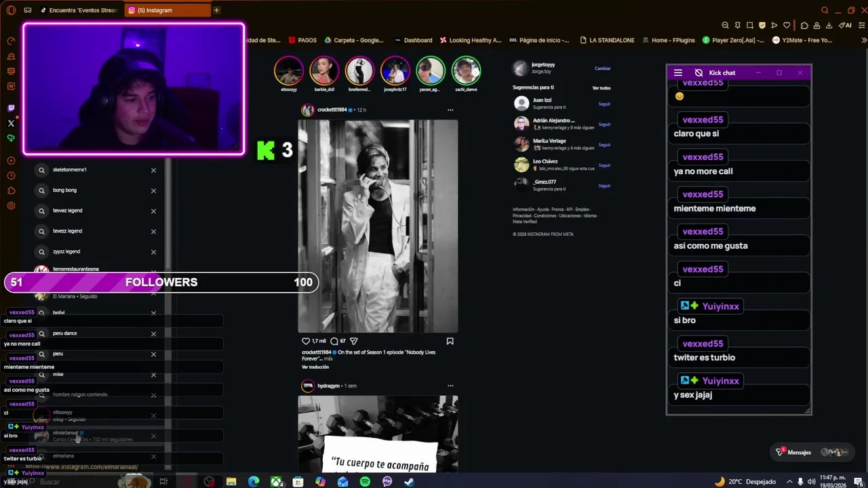The width and height of the screenshot is (868, 488).
Task: Open the 'Home - FPlugins' bookmark
Action: pos(668,40)
